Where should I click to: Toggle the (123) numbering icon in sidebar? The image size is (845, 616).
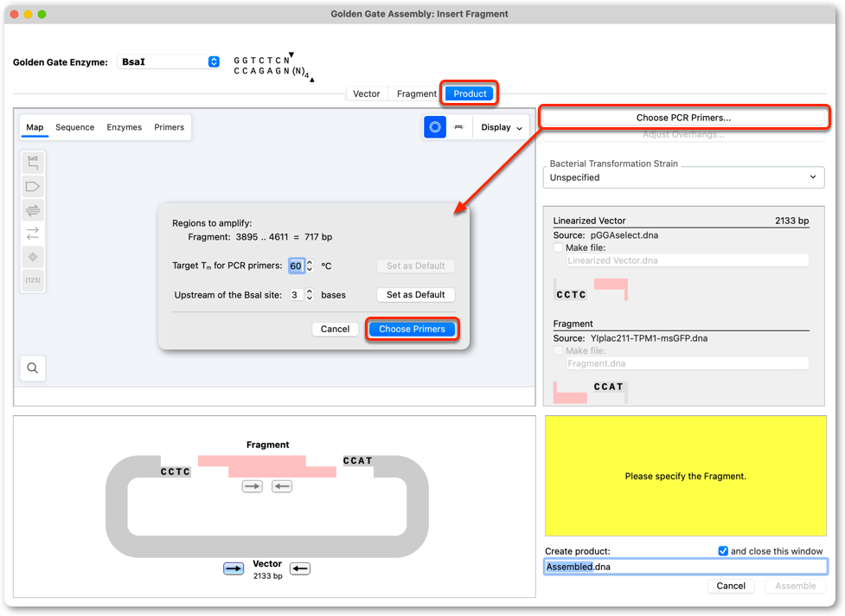tap(33, 280)
